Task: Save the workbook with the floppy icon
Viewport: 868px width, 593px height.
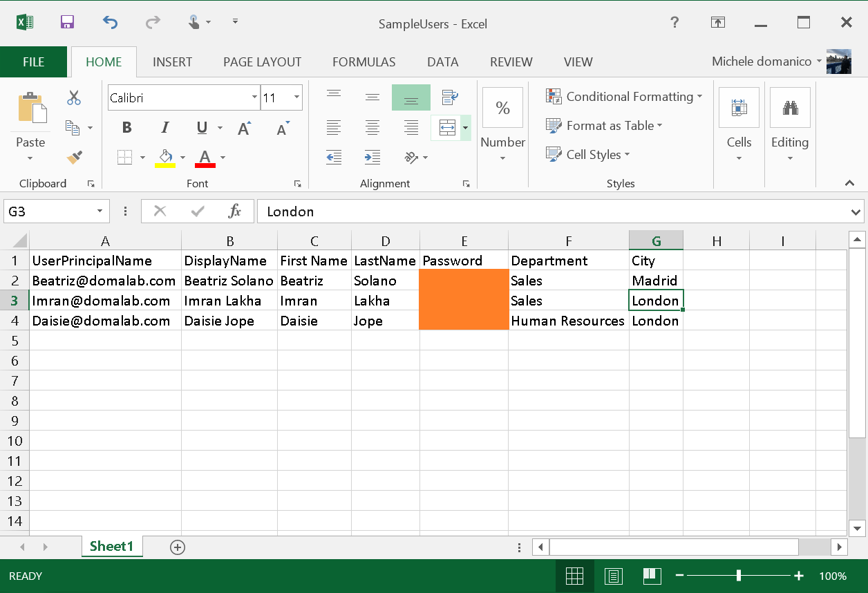Action: click(x=67, y=22)
